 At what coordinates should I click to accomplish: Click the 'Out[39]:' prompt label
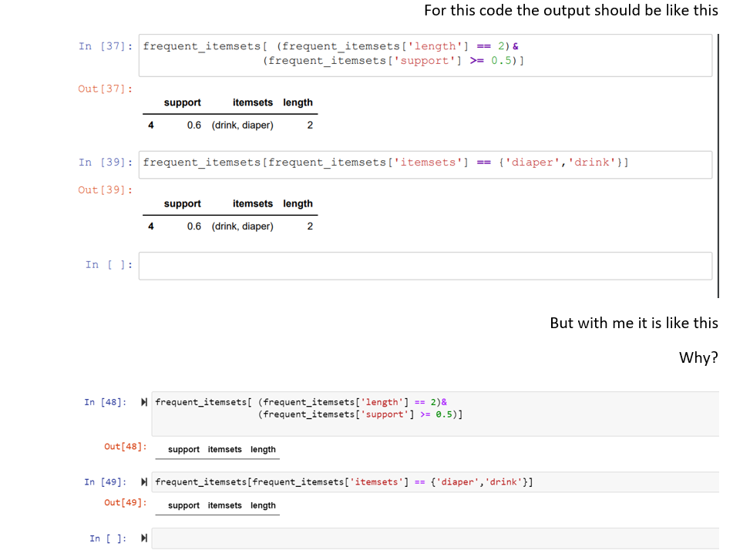click(x=106, y=190)
